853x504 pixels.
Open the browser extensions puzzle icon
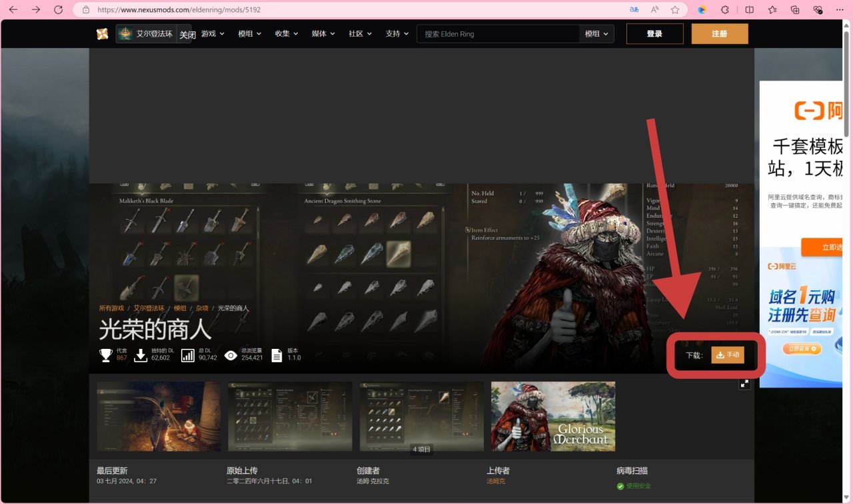[x=725, y=10]
